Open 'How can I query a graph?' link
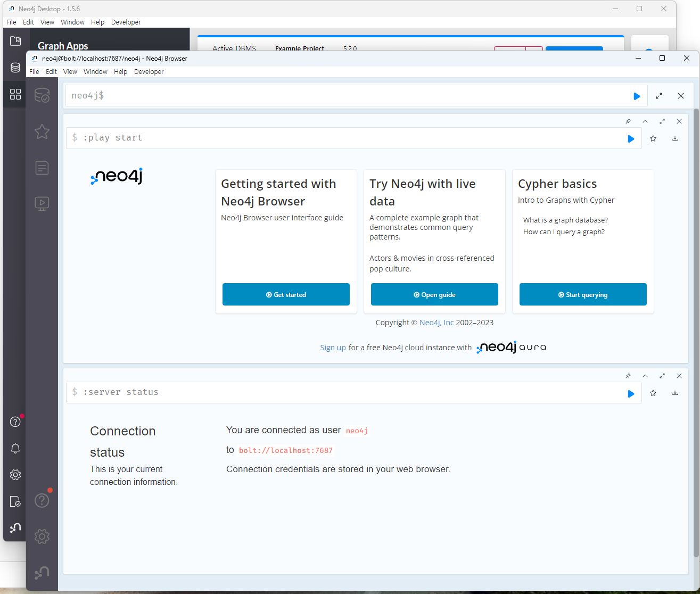The width and height of the screenshot is (700, 594). tap(564, 232)
